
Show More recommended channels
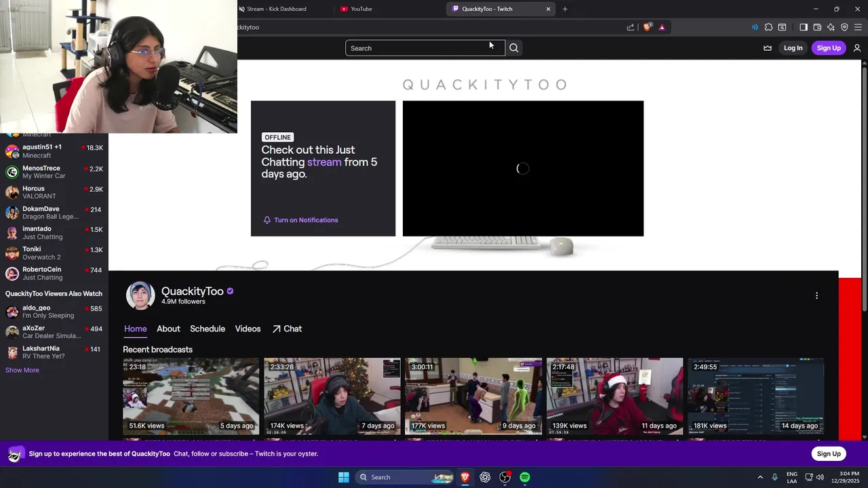pyautogui.click(x=22, y=370)
